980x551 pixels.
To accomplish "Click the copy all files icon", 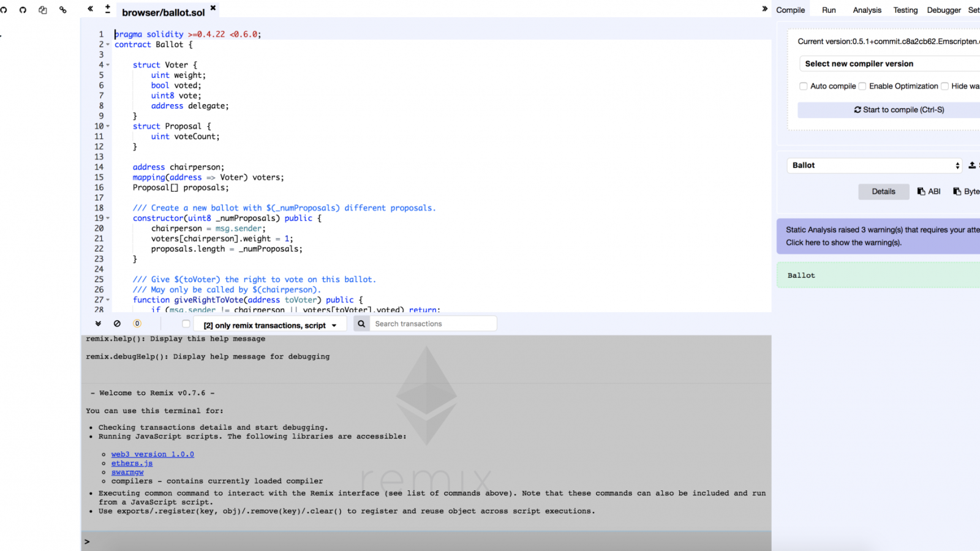I will point(43,10).
